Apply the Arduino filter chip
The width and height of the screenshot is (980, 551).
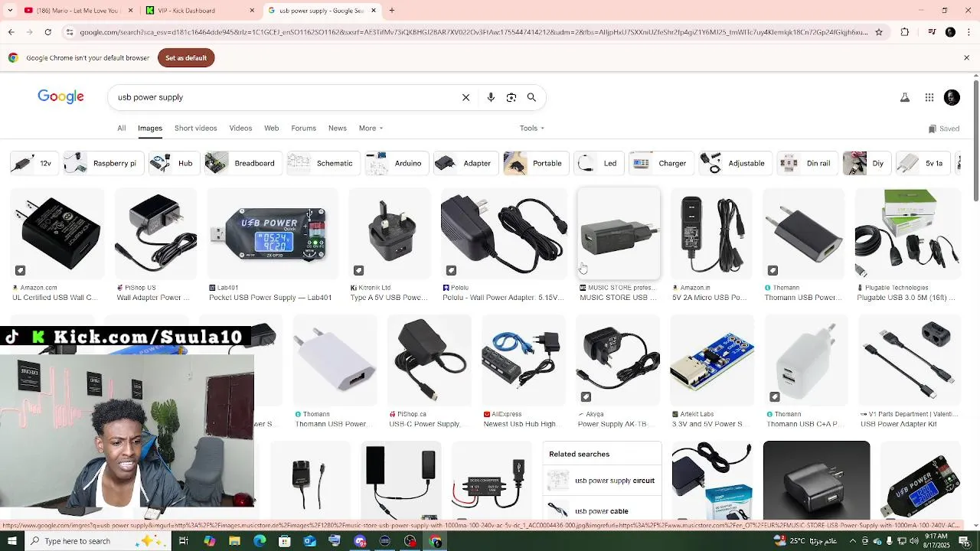tap(397, 163)
